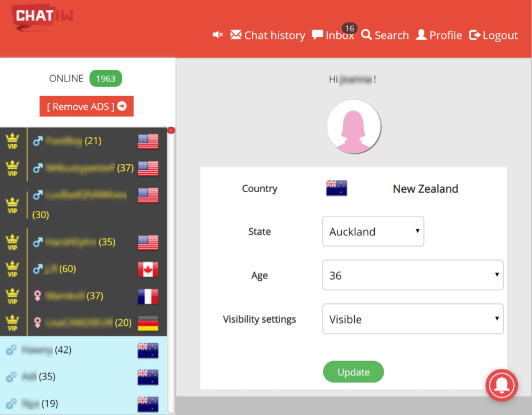
Task: Click the US flag of the user aged 30
Action: tap(148, 196)
